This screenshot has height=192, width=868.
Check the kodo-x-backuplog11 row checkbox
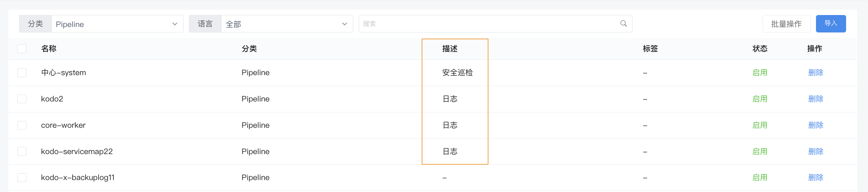click(22, 178)
